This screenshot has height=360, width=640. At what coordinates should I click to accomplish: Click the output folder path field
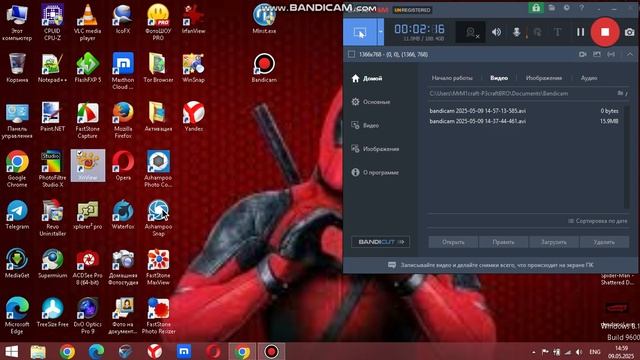click(x=521, y=93)
